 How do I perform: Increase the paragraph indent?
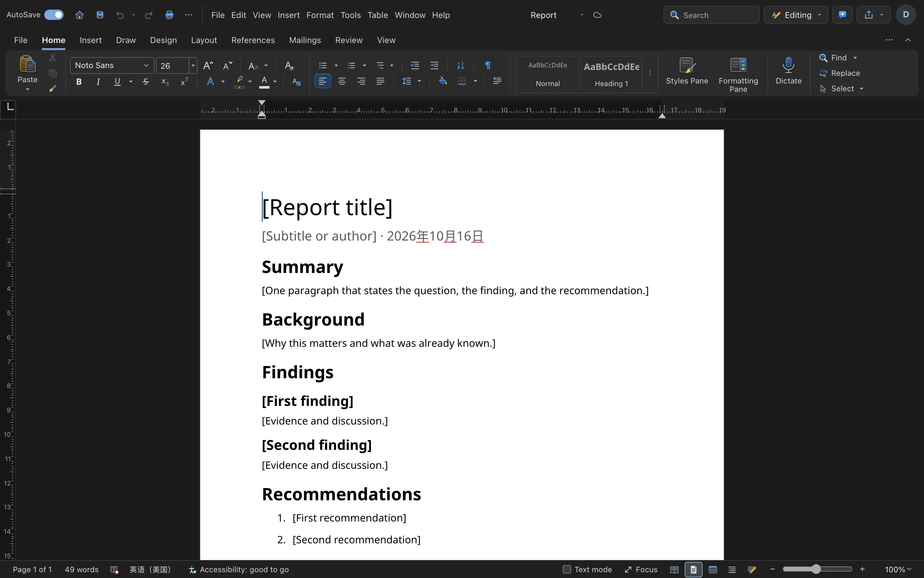[x=434, y=66]
